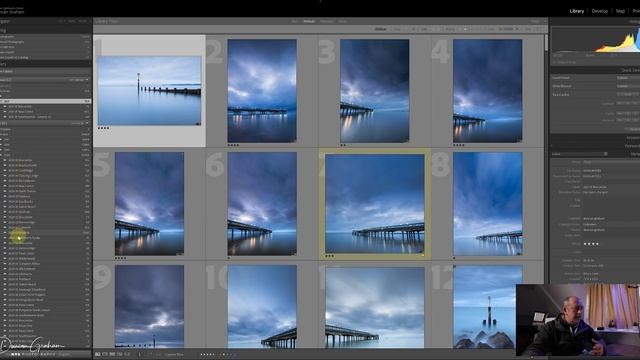Click the star rating under thumbnail 5
640x360 pixels.
[x=120, y=258]
